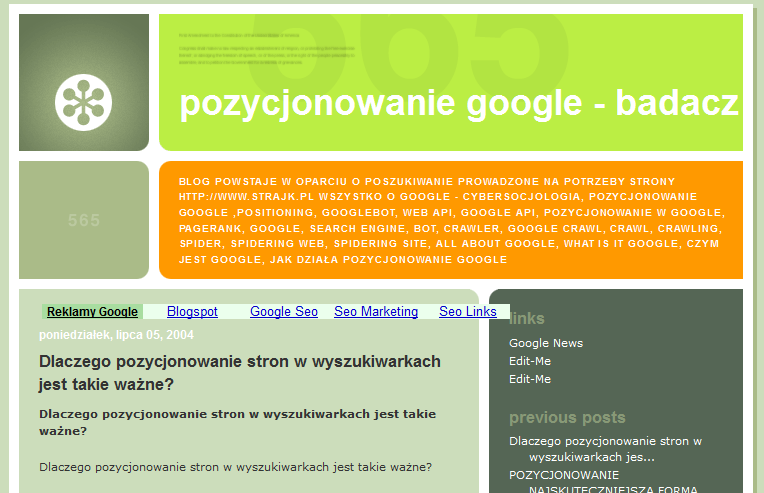764x493 pixels.
Task: Click the bold subheading 'Dlaczego pozycjonowanie stron... ważne?'
Action: point(237,422)
